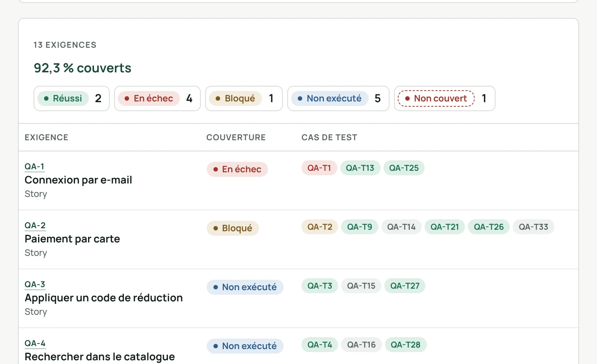597x364 pixels.
Task: Click the Bloqué badge for QA-2
Action: point(233,228)
